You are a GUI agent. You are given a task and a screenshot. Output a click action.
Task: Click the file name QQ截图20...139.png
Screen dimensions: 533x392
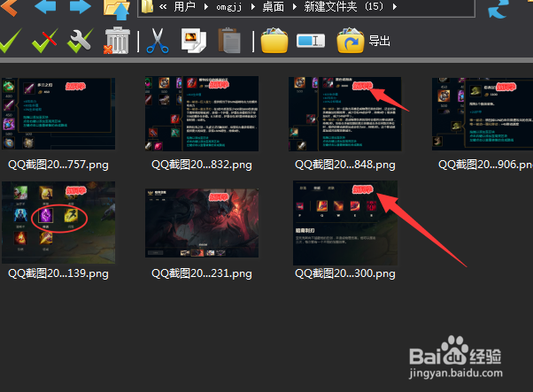(x=58, y=273)
